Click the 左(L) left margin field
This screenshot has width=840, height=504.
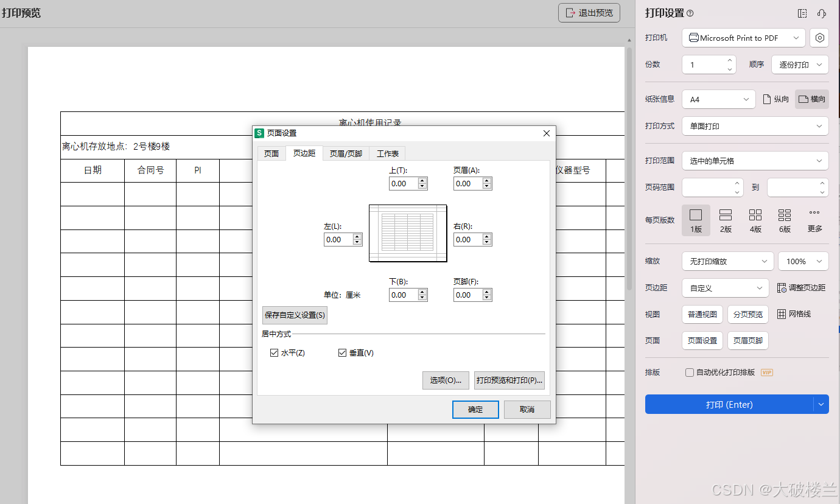tap(338, 240)
